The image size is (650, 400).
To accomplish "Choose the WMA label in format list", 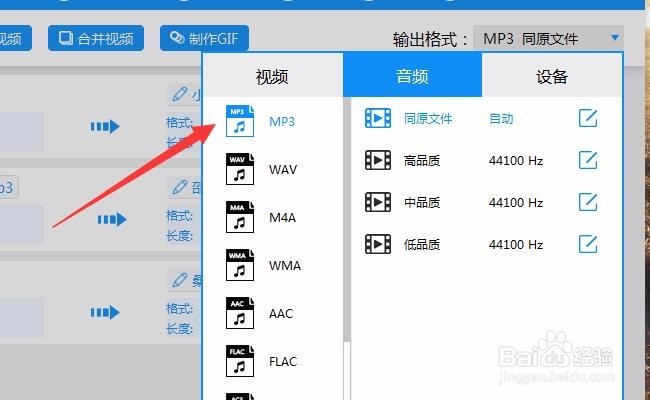I will coord(285,266).
